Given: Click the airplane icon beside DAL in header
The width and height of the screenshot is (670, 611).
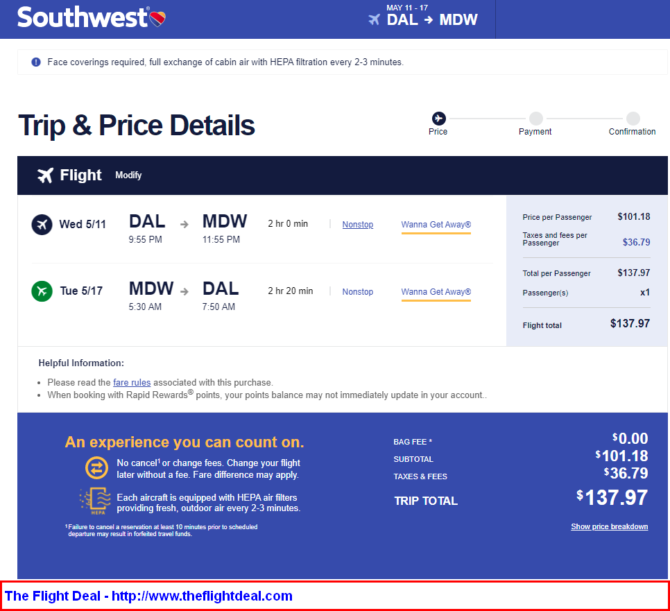Looking at the screenshot, I should tap(374, 20).
